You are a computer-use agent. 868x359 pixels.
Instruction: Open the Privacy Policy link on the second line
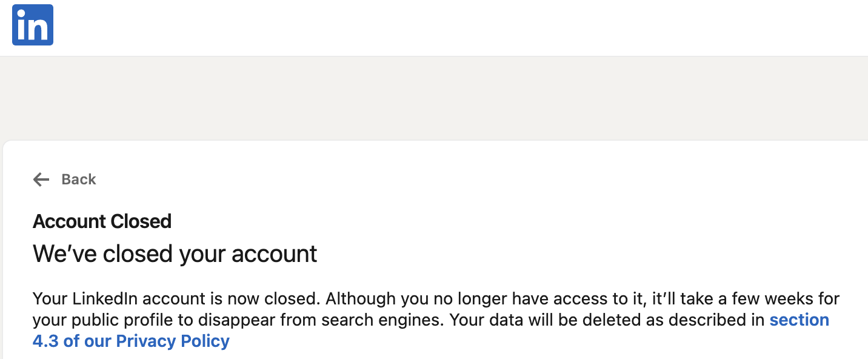click(131, 341)
